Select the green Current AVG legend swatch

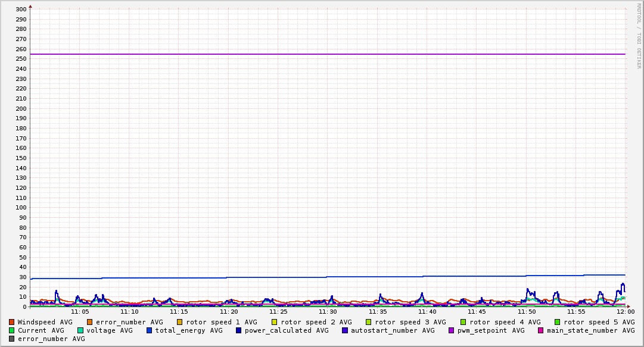coord(11,330)
